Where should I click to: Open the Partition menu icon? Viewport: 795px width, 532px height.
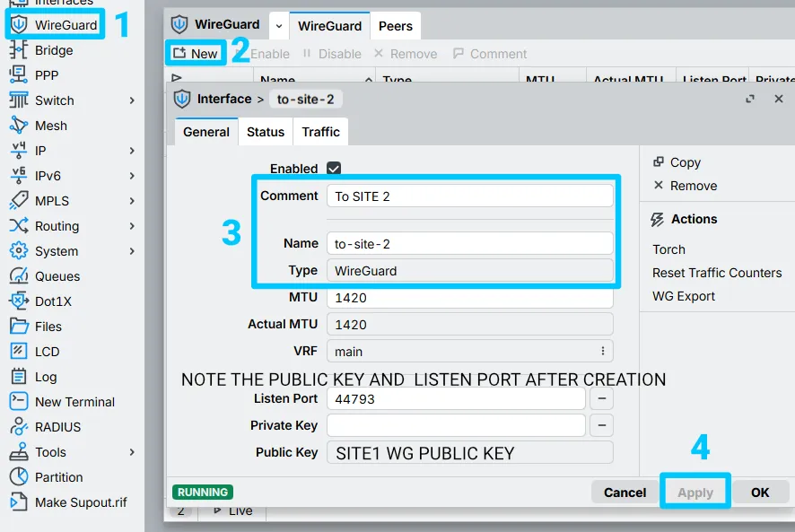pyautogui.click(x=18, y=476)
